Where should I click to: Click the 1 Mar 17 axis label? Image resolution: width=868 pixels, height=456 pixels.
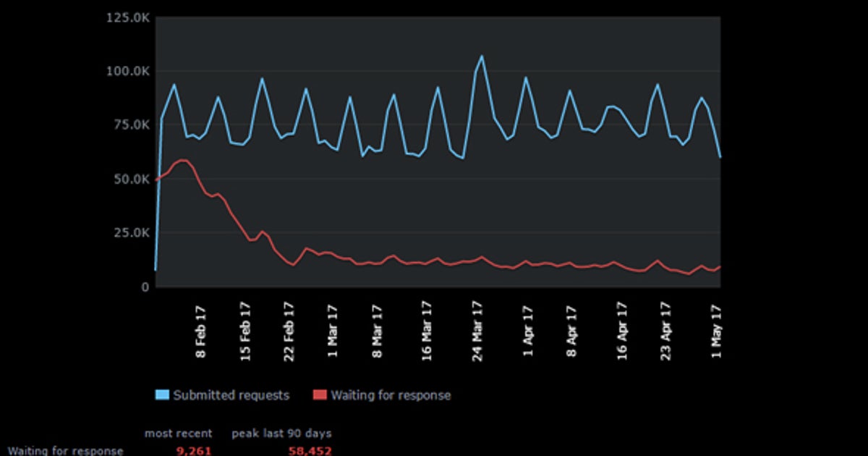click(x=333, y=331)
